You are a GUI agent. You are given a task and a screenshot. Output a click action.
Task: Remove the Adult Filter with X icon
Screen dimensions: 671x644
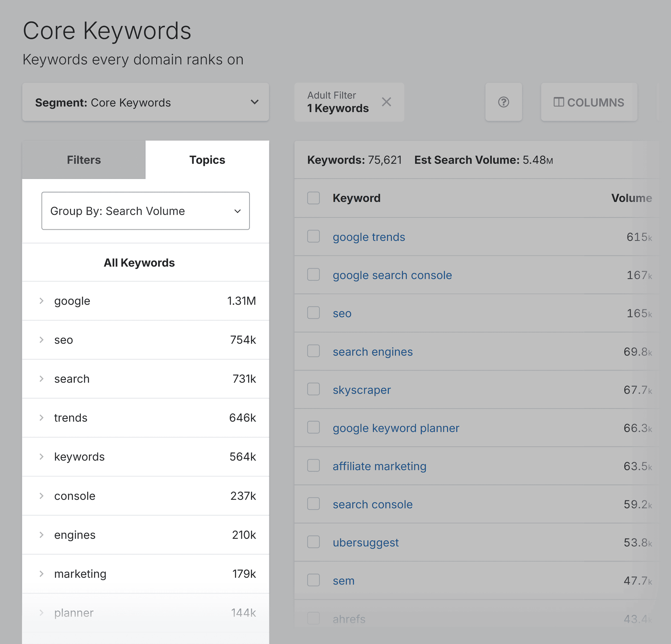pos(386,102)
